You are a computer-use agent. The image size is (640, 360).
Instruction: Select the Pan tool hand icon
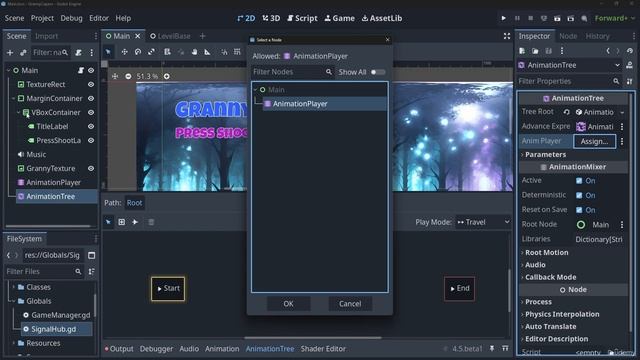click(194, 52)
